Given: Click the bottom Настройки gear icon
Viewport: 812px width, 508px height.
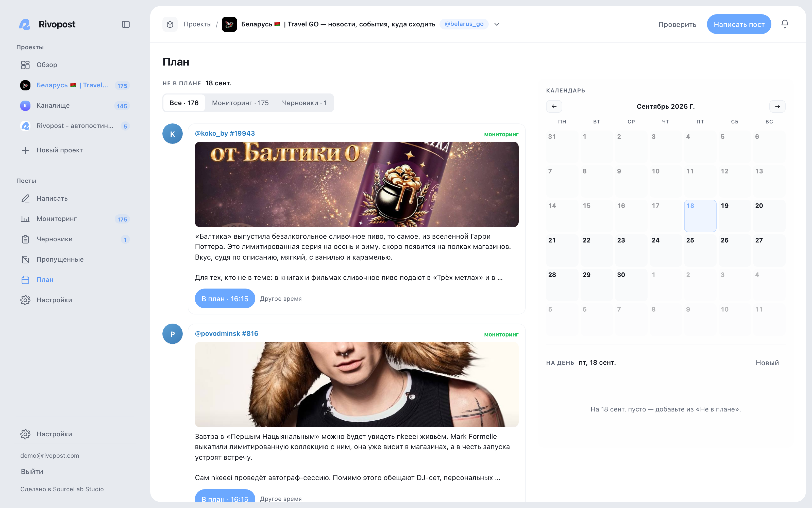Looking at the screenshot, I should point(25,434).
